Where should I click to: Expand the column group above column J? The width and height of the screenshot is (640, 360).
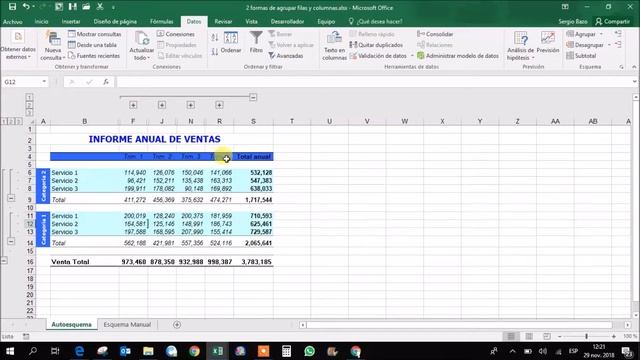(162, 105)
